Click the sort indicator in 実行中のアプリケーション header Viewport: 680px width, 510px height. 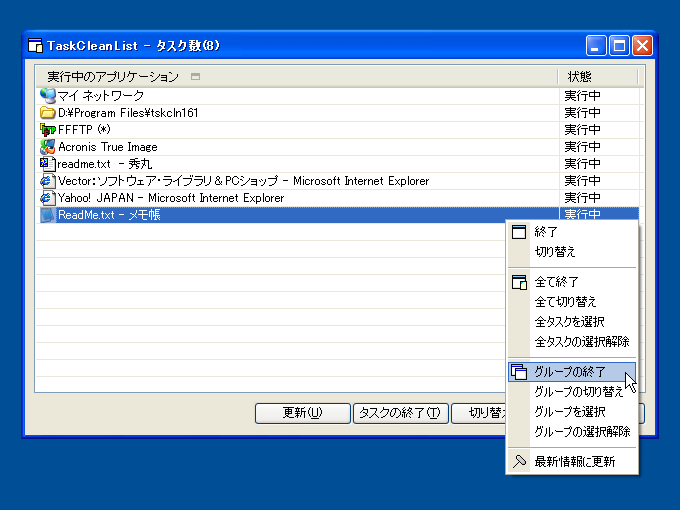click(x=196, y=77)
